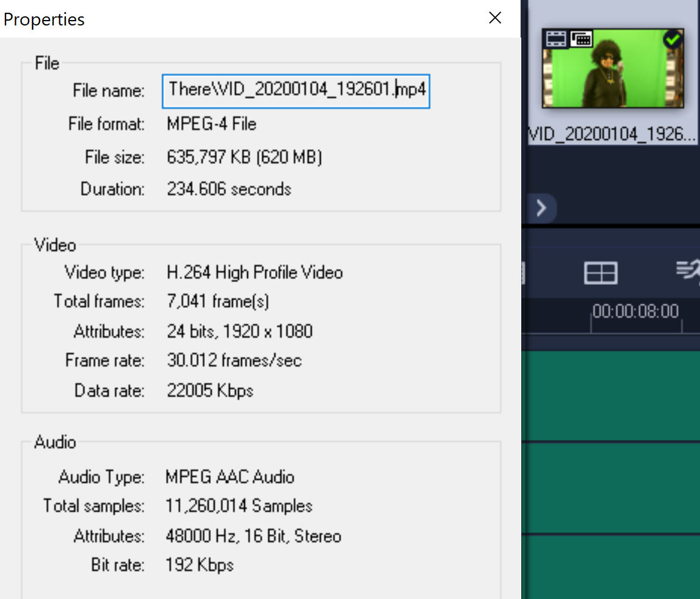Click inside the File name input field

(x=296, y=90)
